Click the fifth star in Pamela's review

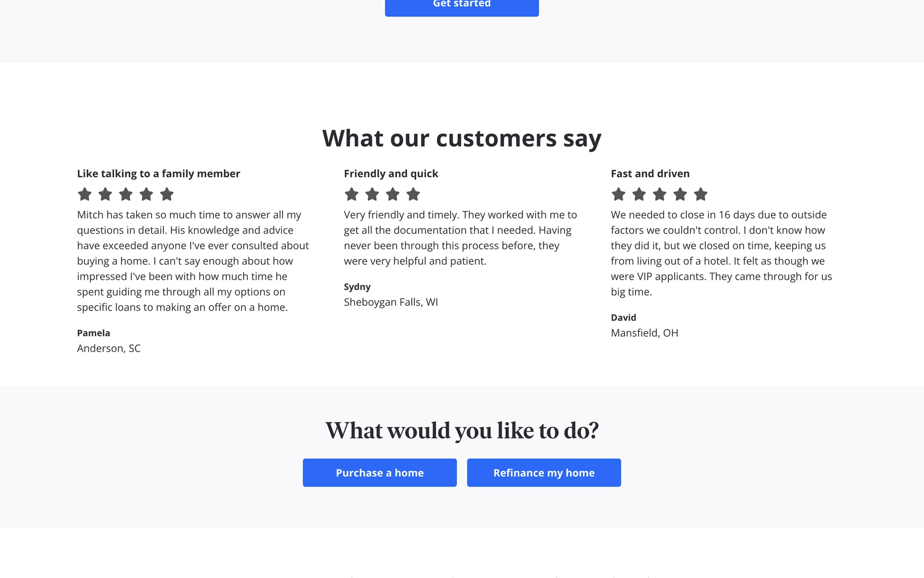point(167,195)
